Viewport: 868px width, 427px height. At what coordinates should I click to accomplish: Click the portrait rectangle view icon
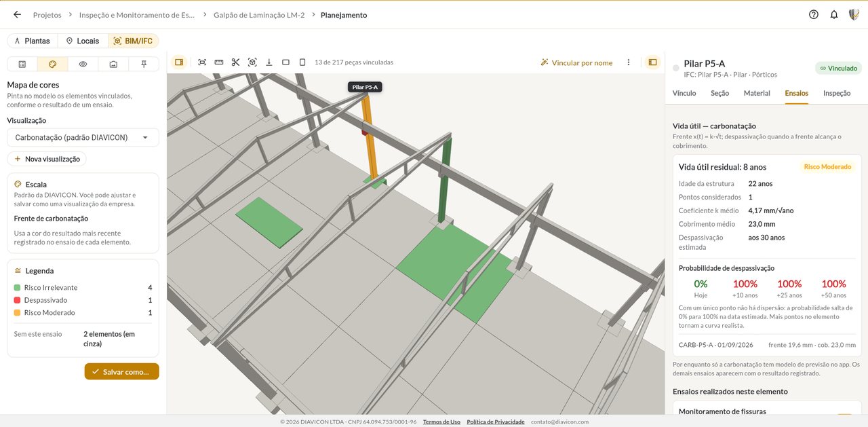click(x=302, y=62)
